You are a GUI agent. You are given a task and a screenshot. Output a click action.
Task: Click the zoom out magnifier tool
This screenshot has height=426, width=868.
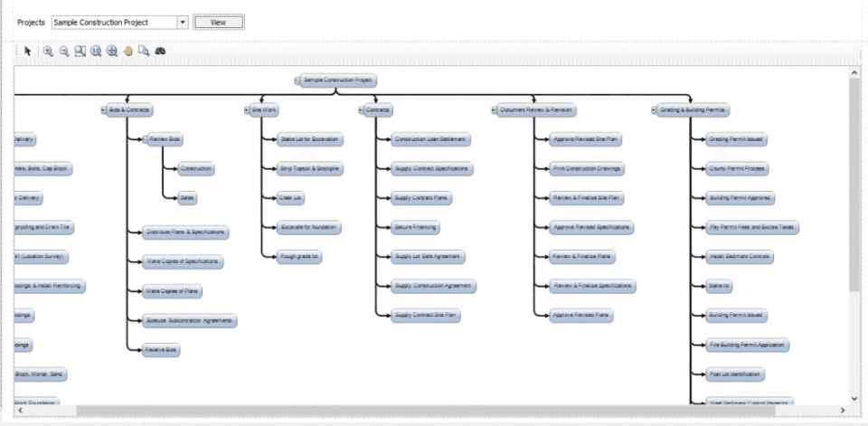click(x=64, y=52)
